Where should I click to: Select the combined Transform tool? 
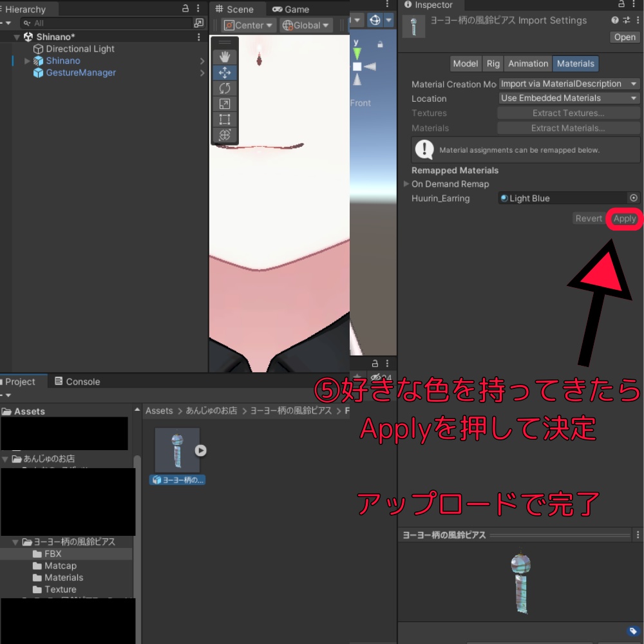pyautogui.click(x=224, y=135)
